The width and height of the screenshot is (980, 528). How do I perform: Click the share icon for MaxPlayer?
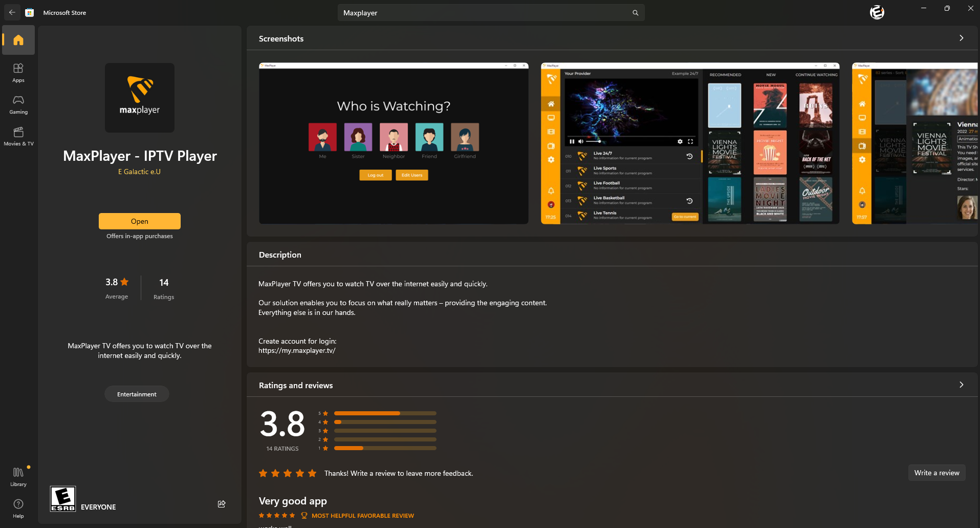pyautogui.click(x=222, y=504)
